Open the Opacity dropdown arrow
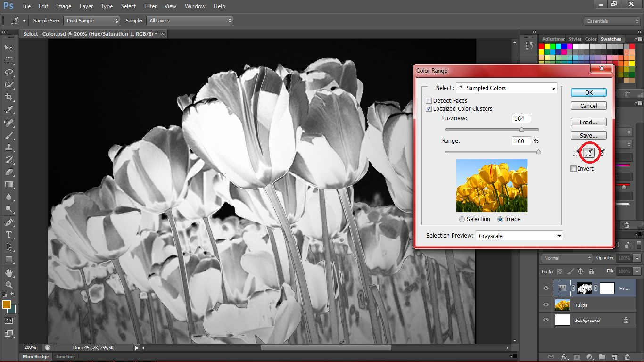The height and width of the screenshot is (362, 644). tap(637, 258)
